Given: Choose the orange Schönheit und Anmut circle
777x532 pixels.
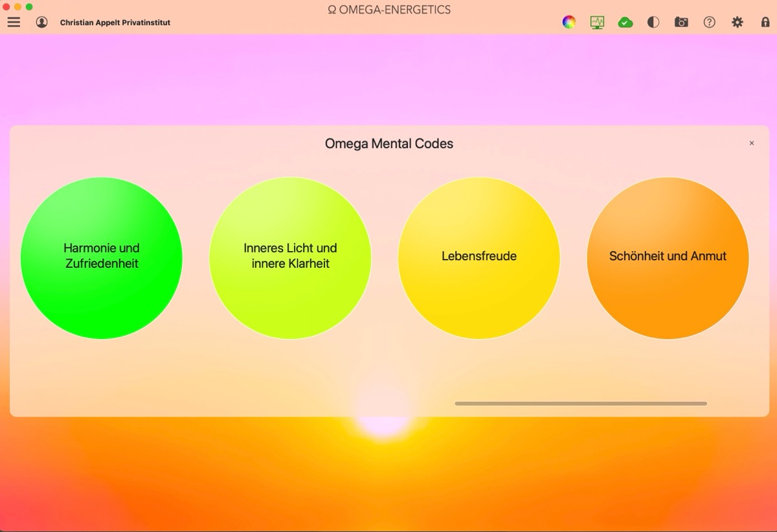Looking at the screenshot, I should [x=668, y=258].
